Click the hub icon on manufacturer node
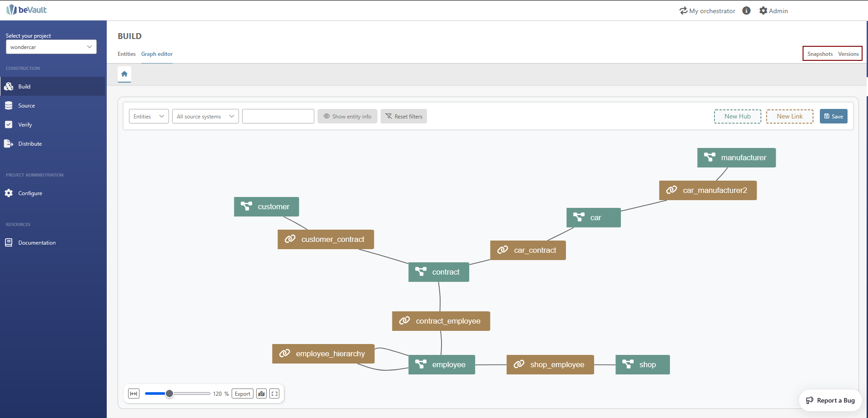 tap(709, 157)
